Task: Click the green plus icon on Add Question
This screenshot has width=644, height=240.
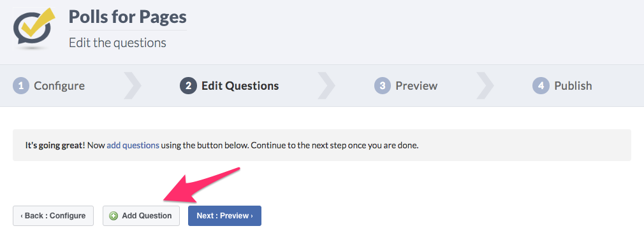Action: [x=113, y=216]
